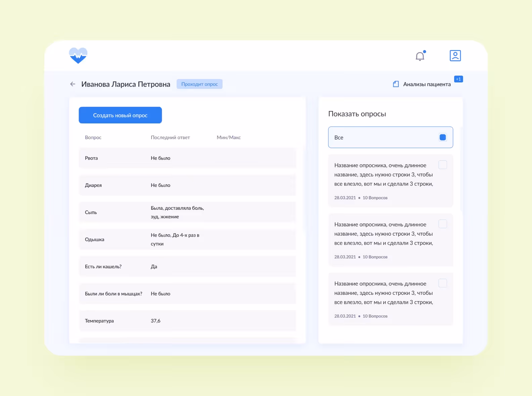Viewport: 532px width, 396px height.
Task: Check the third questionnaire's checkbox
Action: pos(443,283)
